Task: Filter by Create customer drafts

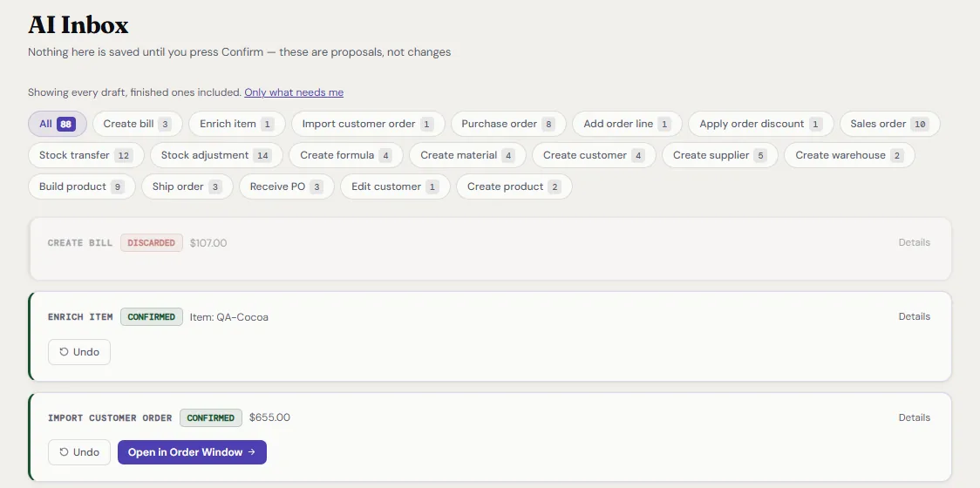Action: [594, 155]
